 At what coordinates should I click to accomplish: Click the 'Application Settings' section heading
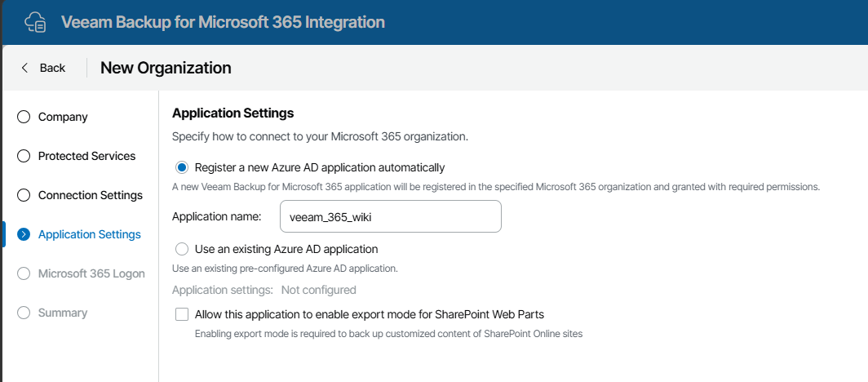tap(232, 113)
